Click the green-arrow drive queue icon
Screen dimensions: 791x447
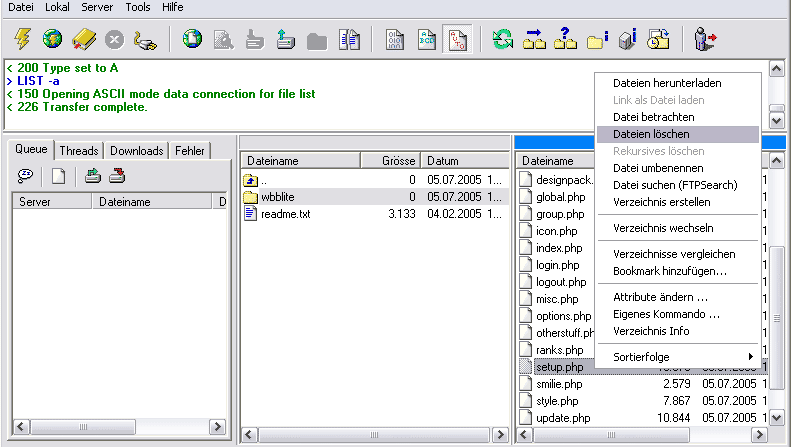(93, 176)
